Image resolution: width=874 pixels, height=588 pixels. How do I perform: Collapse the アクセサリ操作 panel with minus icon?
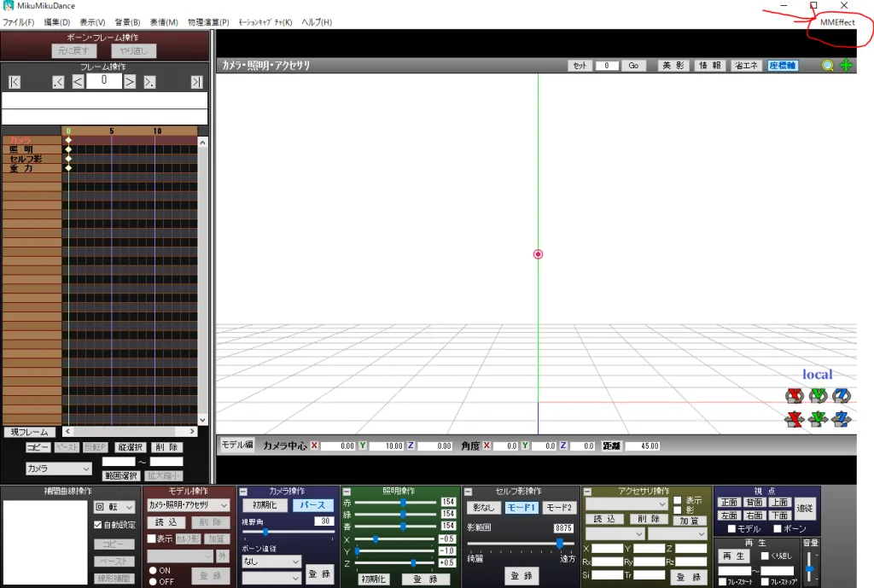click(x=588, y=492)
